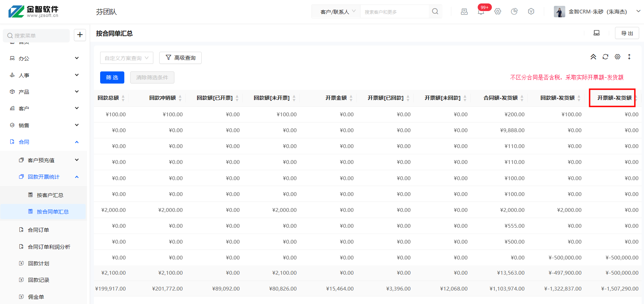Sort by 回款额-发货额 column
The height and width of the screenshot is (304, 644).
tap(579, 98)
